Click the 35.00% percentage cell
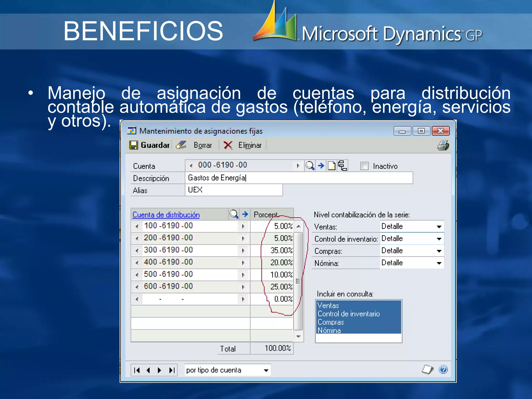 [x=272, y=250]
